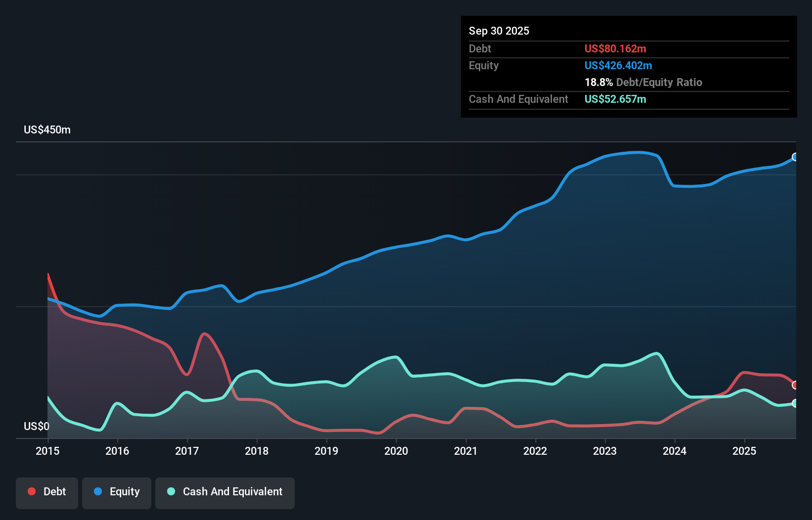
Task: Click the 18.8% Debt/Equity Ratio text
Action: click(643, 83)
